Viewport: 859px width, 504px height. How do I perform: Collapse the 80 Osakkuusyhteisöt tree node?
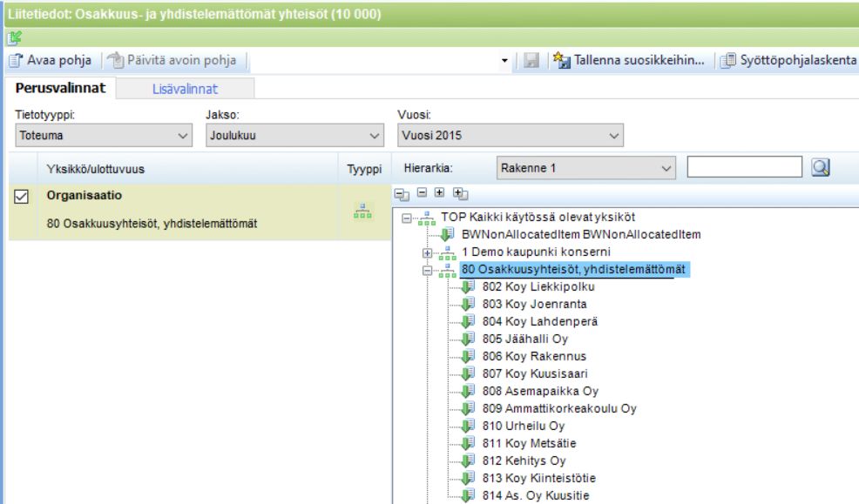[427, 271]
